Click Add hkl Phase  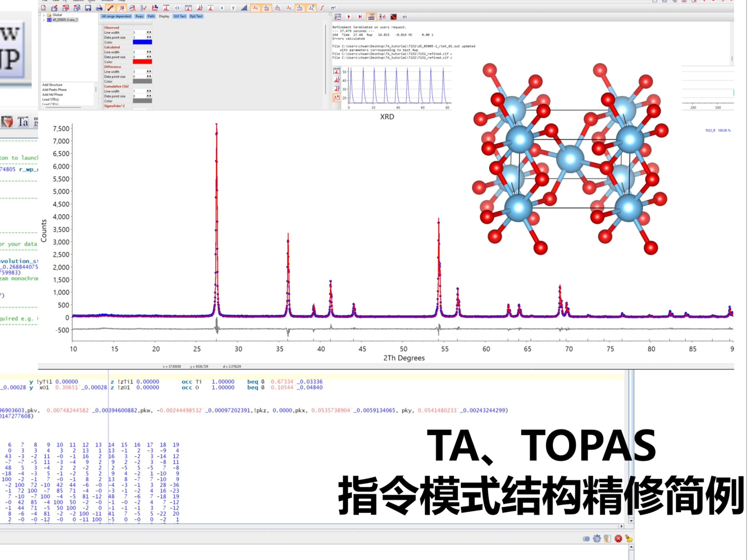point(52,95)
